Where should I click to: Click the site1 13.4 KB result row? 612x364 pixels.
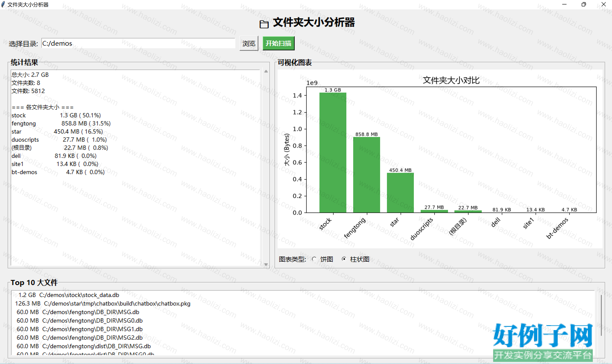(x=55, y=164)
